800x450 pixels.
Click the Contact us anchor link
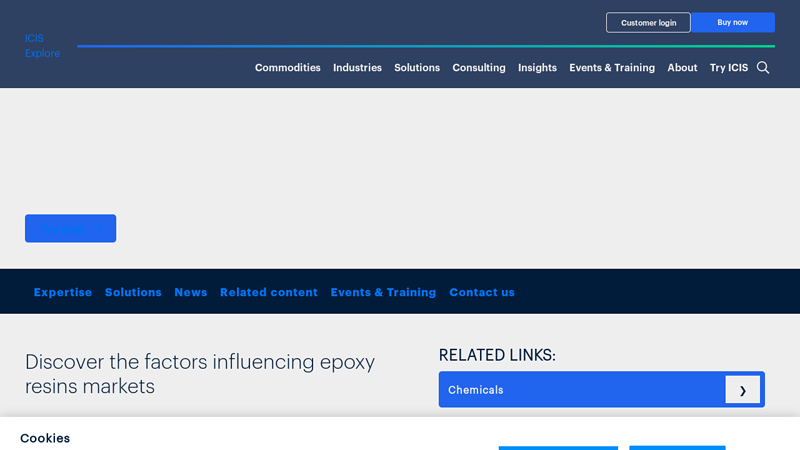[481, 292]
